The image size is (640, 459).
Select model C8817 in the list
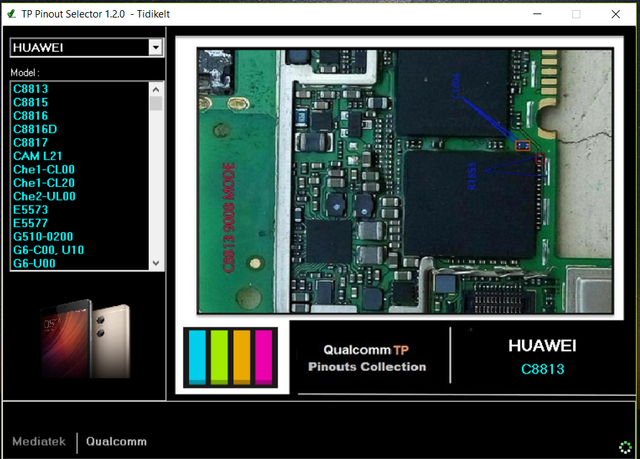[31, 143]
